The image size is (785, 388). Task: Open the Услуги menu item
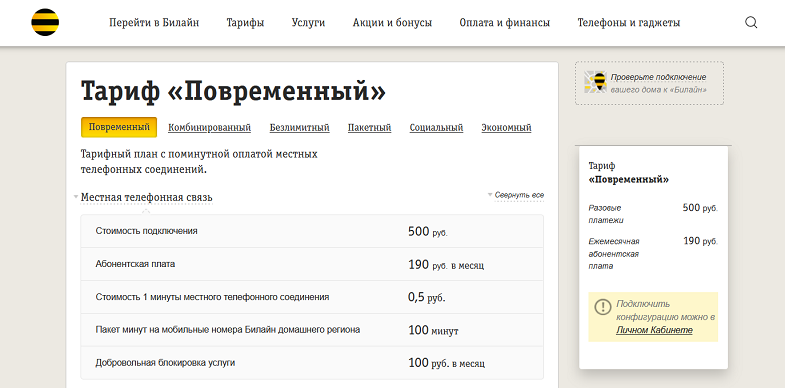pos(308,23)
